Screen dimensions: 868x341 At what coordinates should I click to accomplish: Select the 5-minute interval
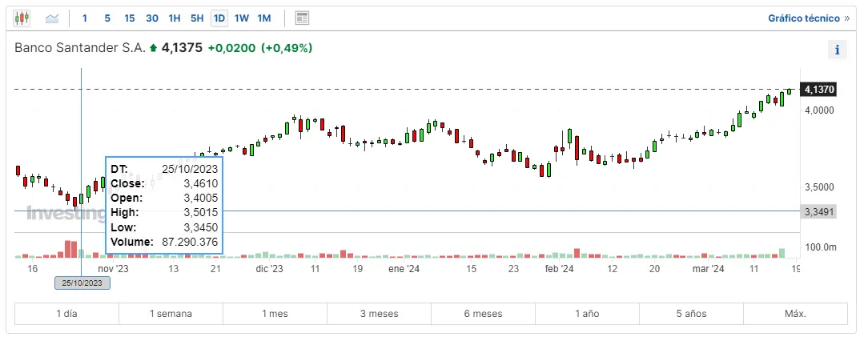tap(107, 18)
